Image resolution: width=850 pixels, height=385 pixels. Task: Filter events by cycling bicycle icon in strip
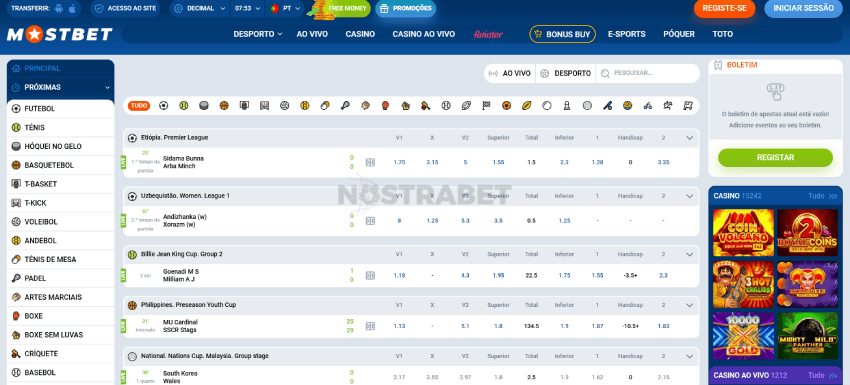[x=648, y=106]
